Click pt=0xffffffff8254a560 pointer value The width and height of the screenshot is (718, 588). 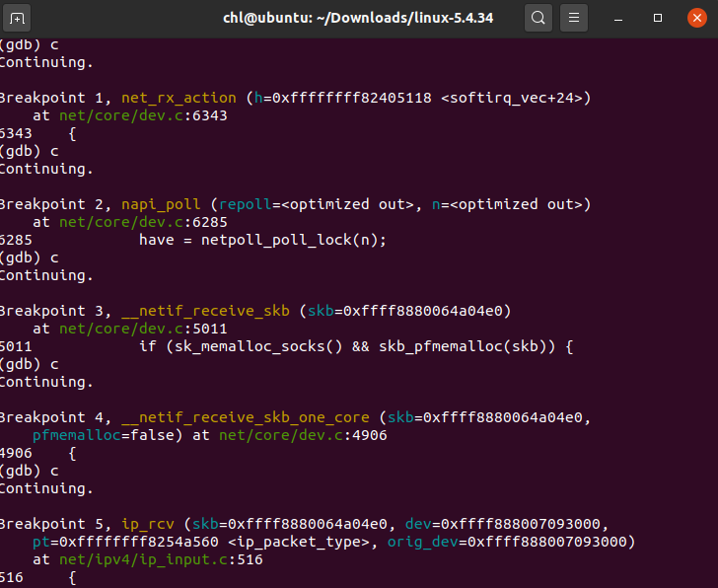pyautogui.click(x=125, y=542)
